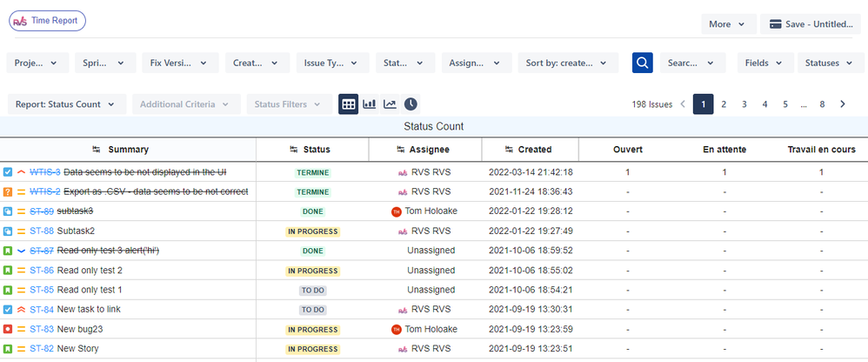868x362 pixels.
Task: Click the bug type icon for ST-83
Action: click(8, 329)
